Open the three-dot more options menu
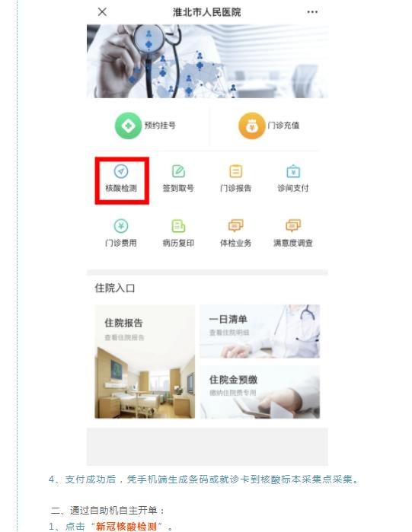 (312, 12)
